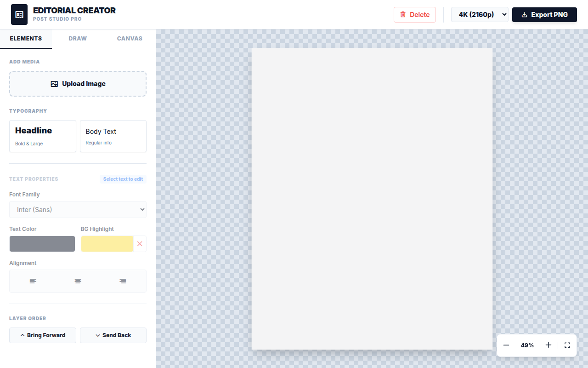
Task: Open the Canvas tab
Action: [x=130, y=39]
